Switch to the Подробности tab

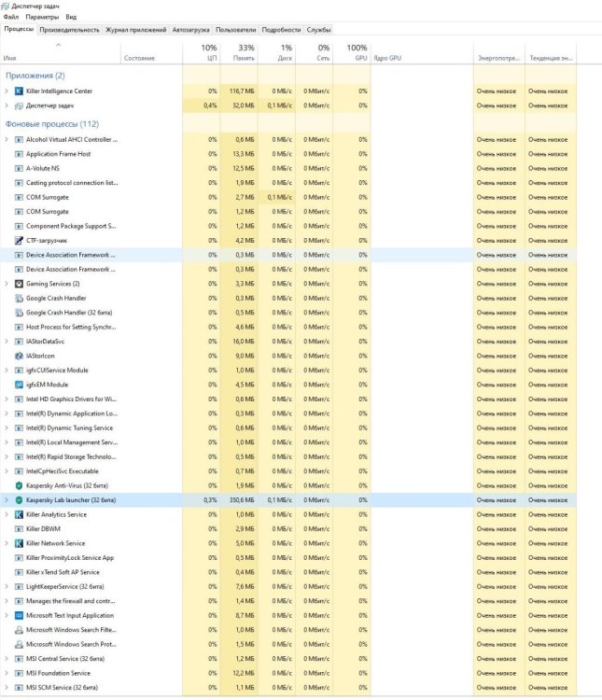pos(281,30)
